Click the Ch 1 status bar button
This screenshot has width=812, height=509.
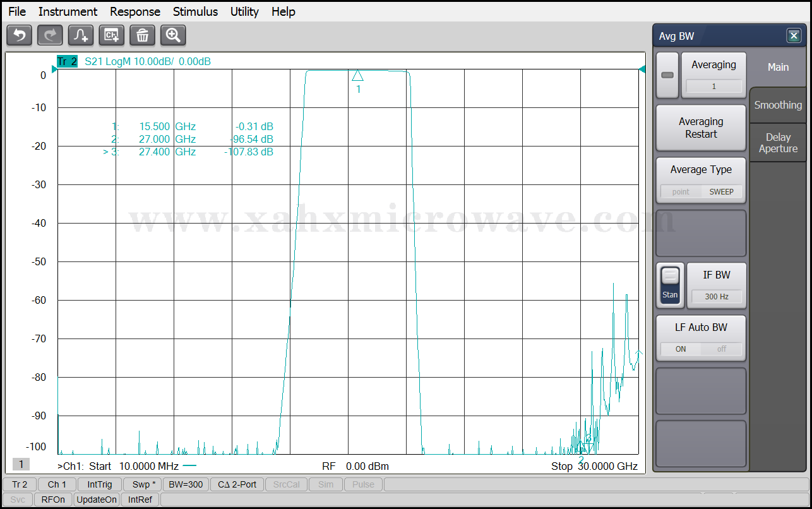pos(57,484)
